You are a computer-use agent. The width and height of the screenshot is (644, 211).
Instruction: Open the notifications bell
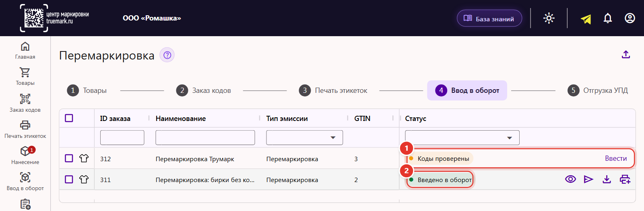tap(608, 18)
